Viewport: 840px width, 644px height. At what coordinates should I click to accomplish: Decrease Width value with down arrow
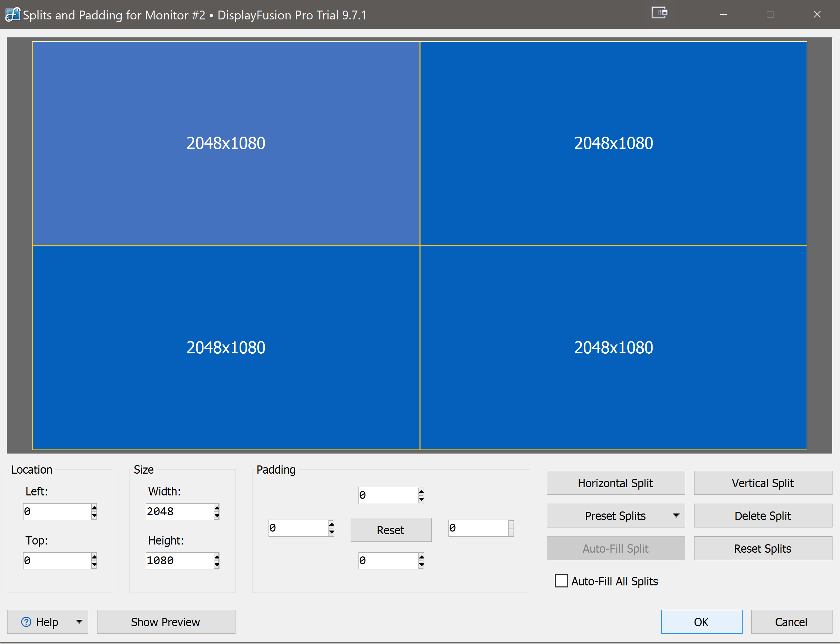click(217, 516)
